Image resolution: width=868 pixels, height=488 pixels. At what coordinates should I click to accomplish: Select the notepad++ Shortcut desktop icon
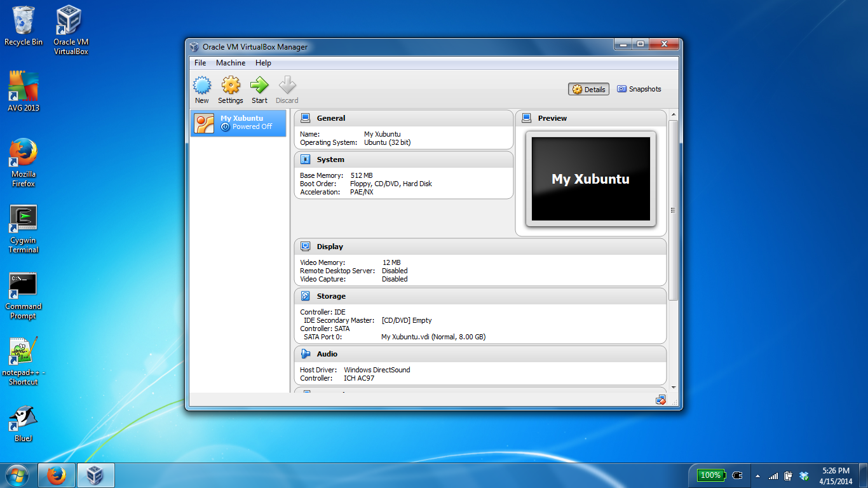tap(24, 361)
